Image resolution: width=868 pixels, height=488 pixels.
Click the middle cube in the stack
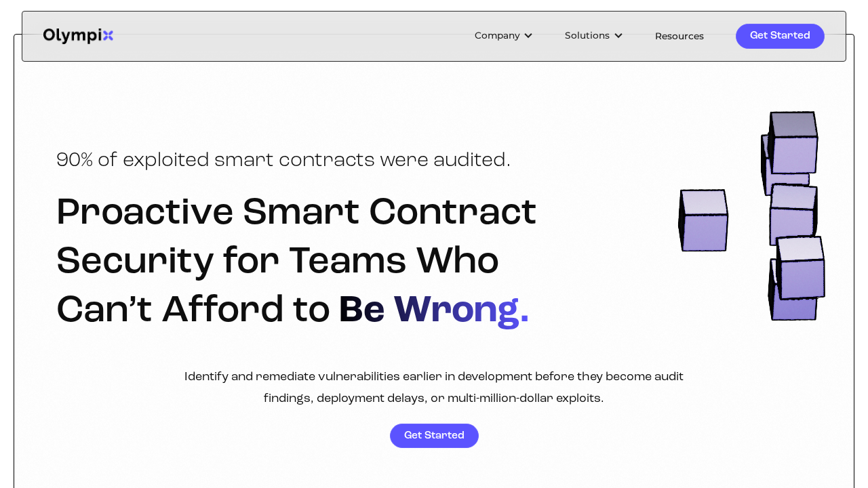click(x=792, y=215)
